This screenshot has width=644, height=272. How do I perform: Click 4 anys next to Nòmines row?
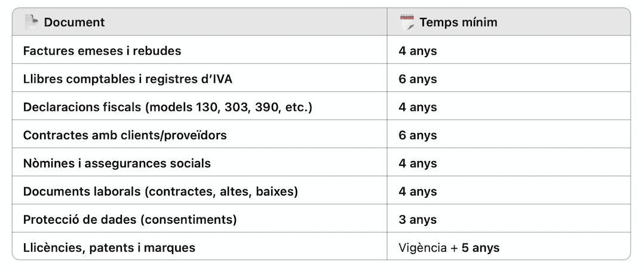click(418, 163)
